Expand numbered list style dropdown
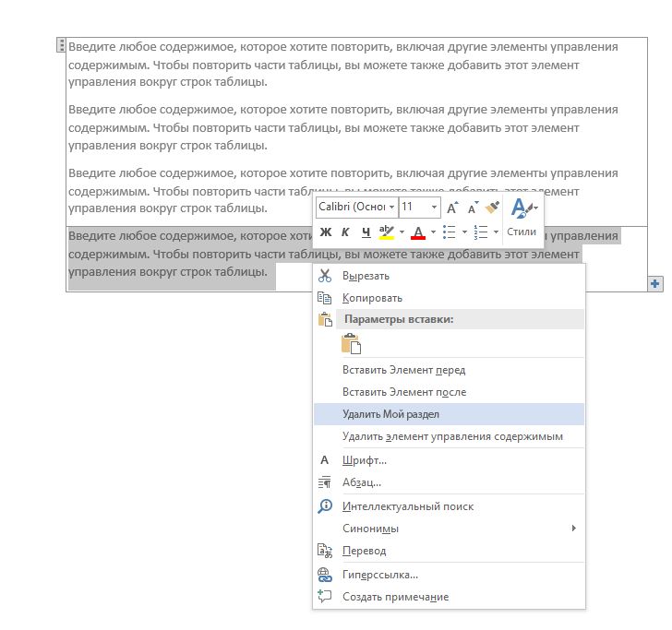 click(x=496, y=232)
